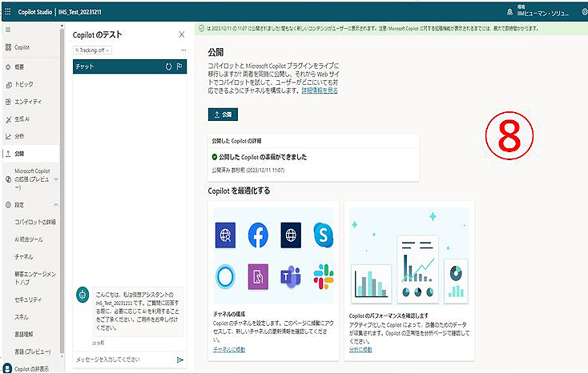Click the 分析に移動 link
Image resolution: width=588 pixels, height=374 pixels.
point(360,349)
